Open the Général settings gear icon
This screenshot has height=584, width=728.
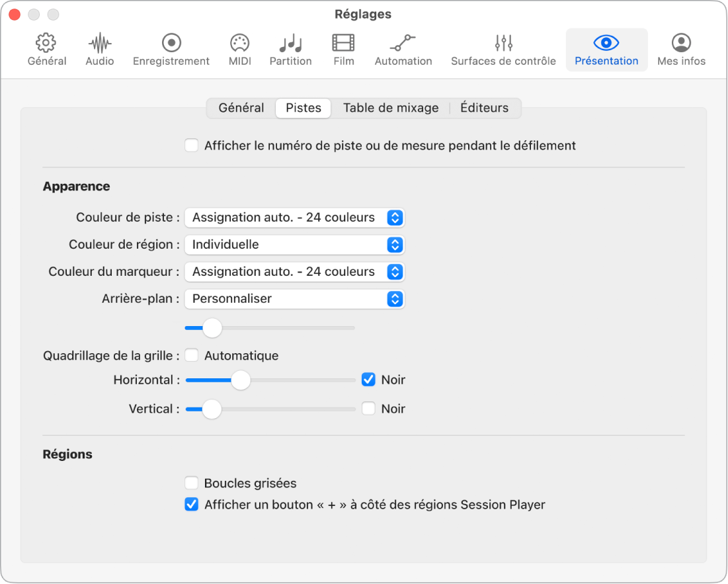46,44
